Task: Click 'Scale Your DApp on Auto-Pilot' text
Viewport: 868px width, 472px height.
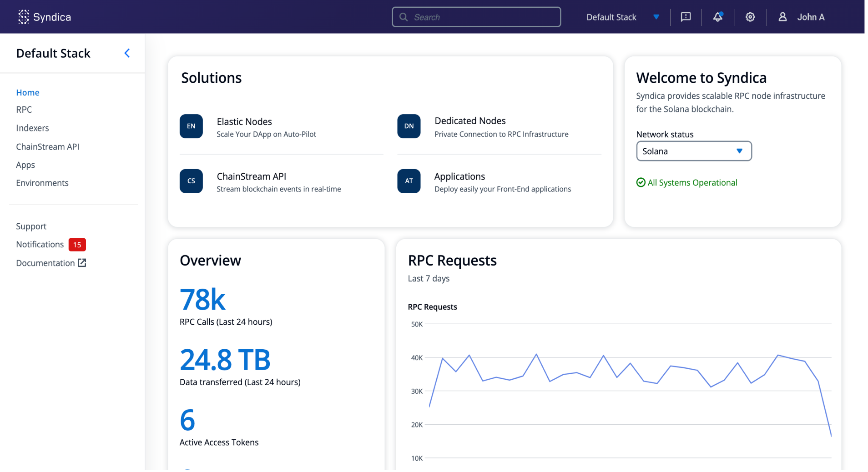Action: click(266, 134)
